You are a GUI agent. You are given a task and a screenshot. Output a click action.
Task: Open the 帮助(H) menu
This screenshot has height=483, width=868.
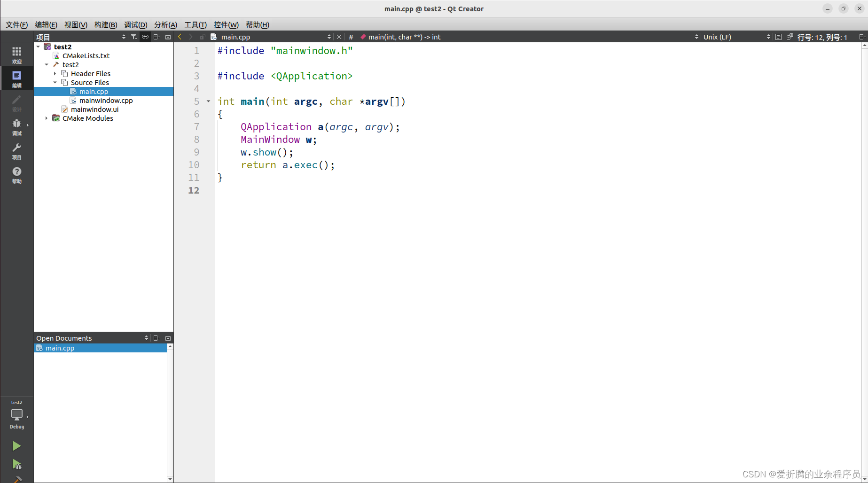click(258, 24)
